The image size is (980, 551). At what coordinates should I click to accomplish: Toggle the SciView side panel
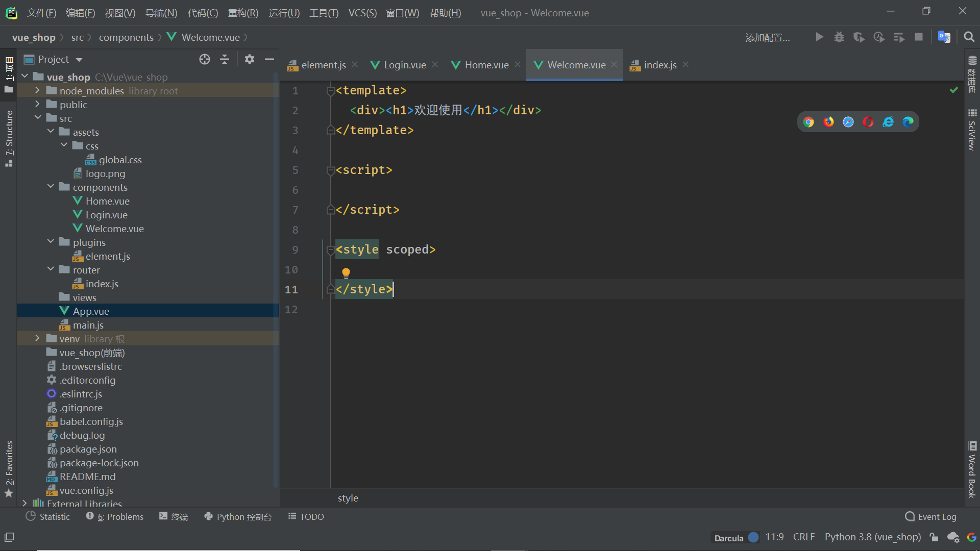pos(972,130)
